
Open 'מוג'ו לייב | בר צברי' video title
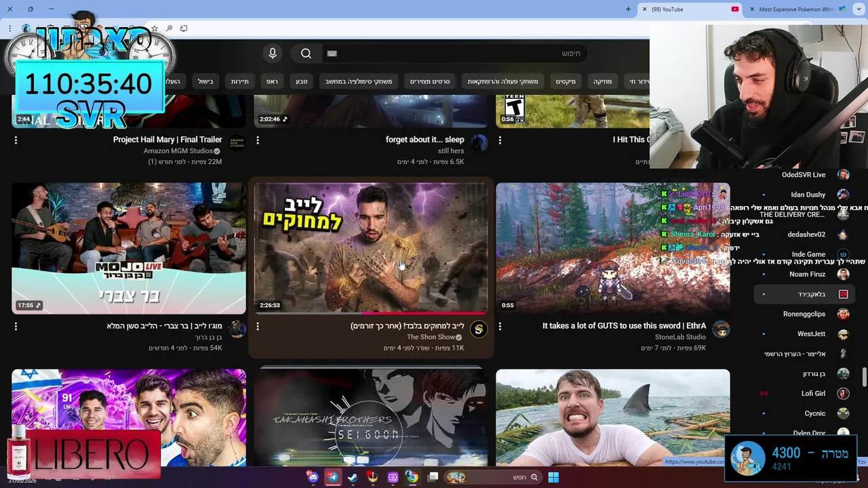tap(164, 326)
